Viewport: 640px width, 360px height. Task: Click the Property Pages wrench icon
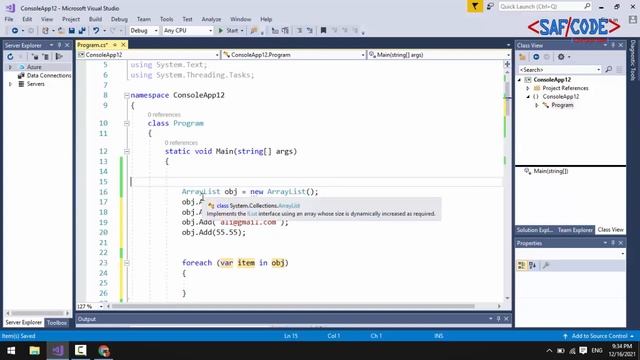pos(546,266)
